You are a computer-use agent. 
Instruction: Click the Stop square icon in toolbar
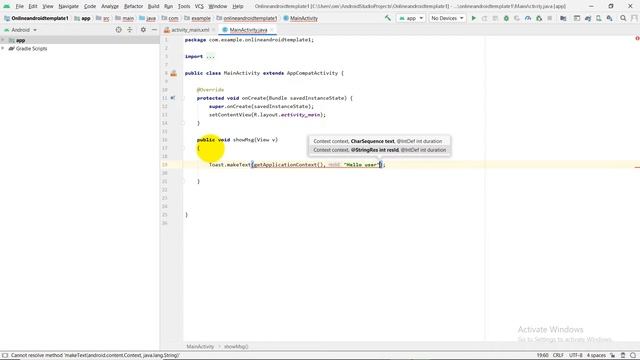[549, 18]
